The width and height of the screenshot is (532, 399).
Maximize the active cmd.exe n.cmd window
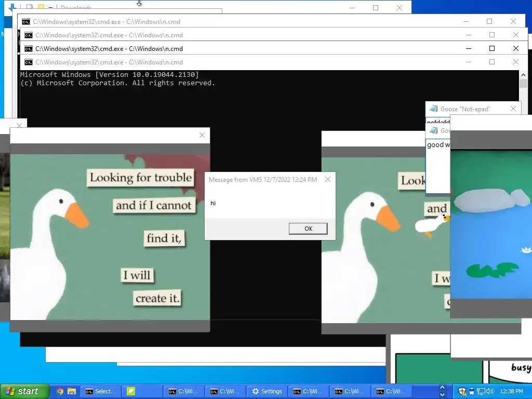pyautogui.click(x=492, y=48)
